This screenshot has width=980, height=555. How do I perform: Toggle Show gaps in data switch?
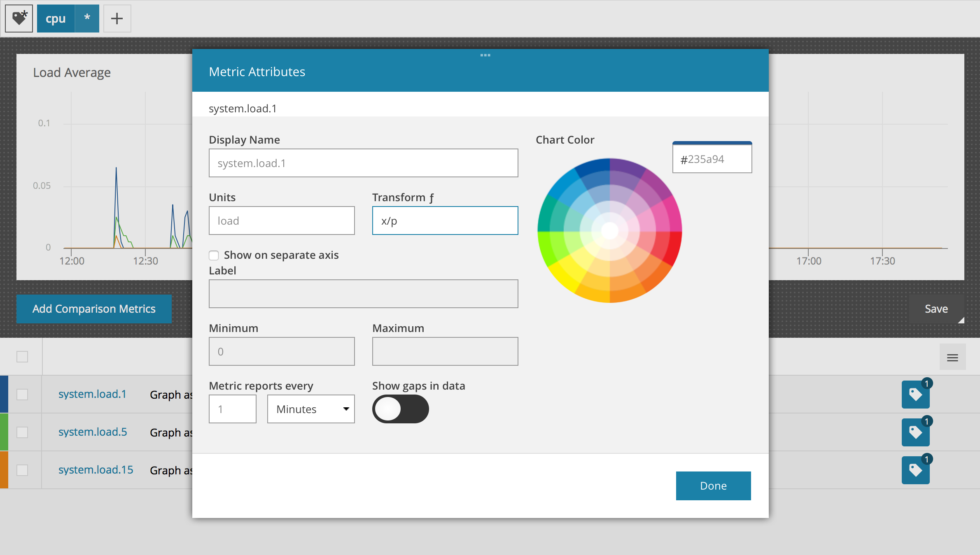tap(400, 409)
